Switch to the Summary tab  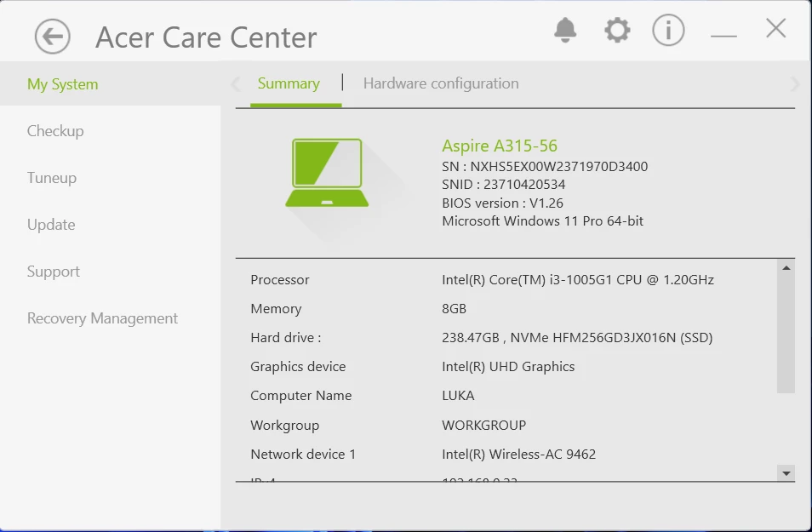[x=289, y=83]
